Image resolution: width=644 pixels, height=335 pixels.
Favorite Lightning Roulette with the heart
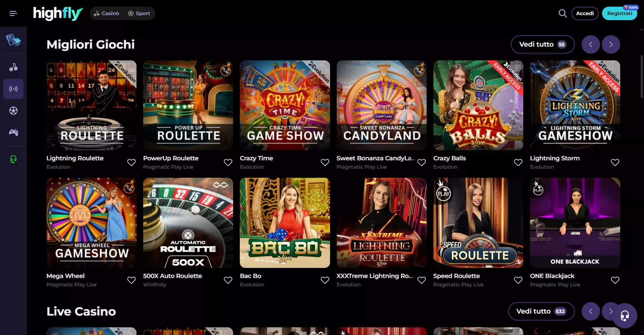131,162
